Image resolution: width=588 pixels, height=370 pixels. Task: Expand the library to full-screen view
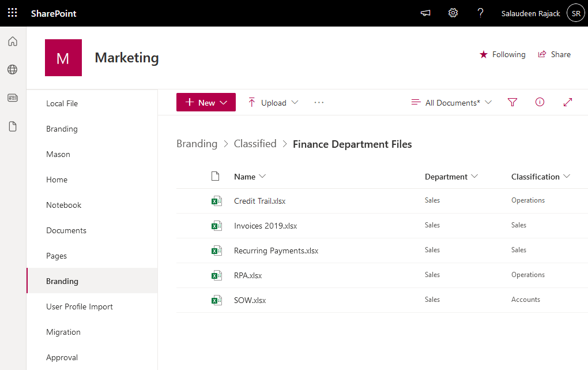pyautogui.click(x=568, y=102)
